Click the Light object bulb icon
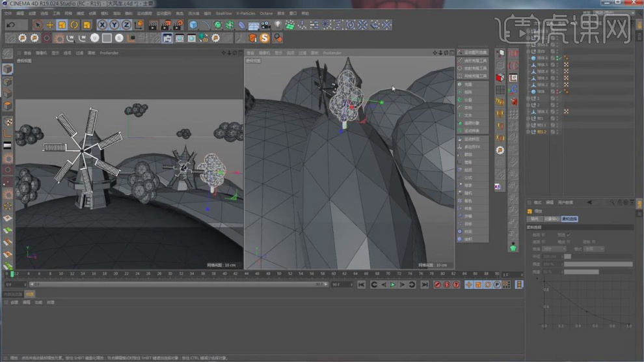The height and width of the screenshot is (362, 644). pos(278,25)
